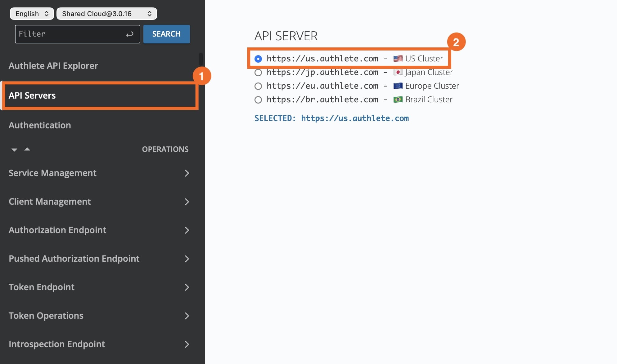Open the API Servers menu item
This screenshot has height=364, width=617.
[x=32, y=95]
